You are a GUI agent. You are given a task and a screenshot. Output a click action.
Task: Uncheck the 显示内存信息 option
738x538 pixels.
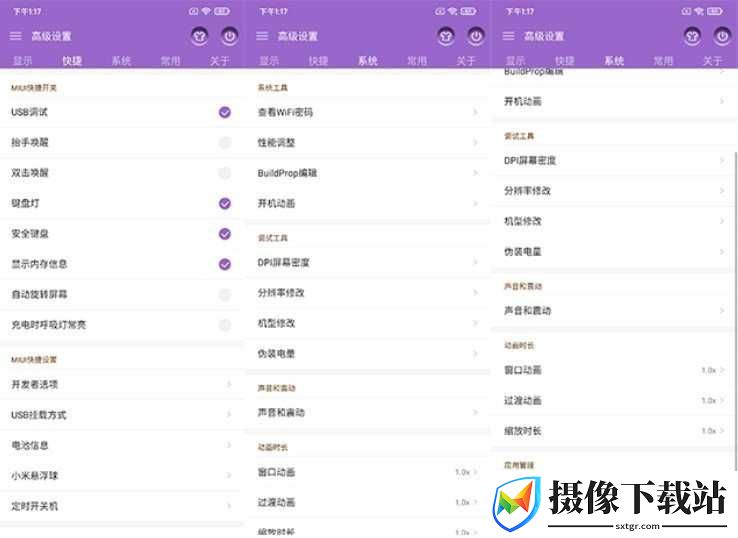pos(225,264)
